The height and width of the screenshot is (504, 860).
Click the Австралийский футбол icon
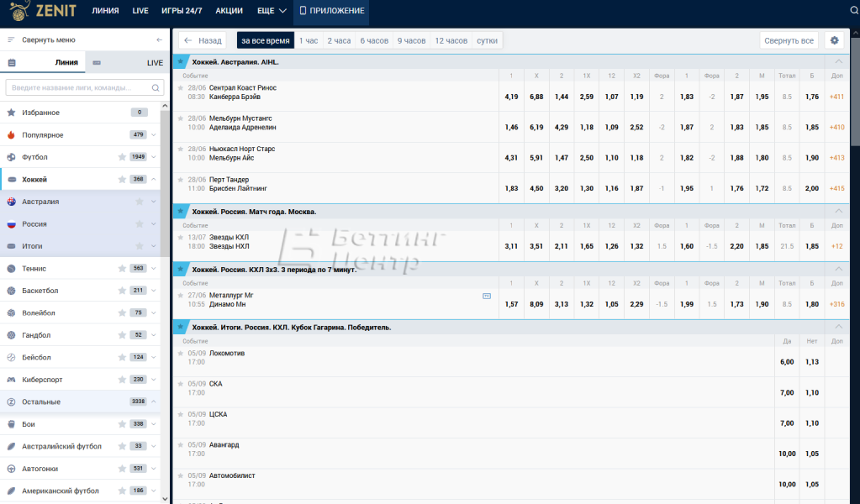click(x=11, y=447)
